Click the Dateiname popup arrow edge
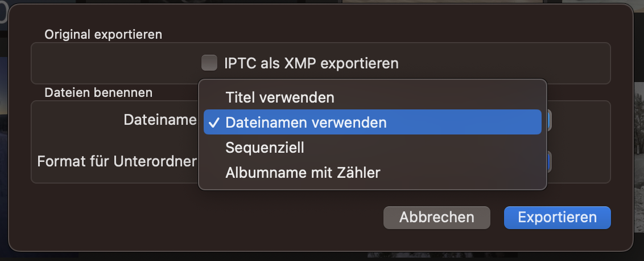 (550, 120)
